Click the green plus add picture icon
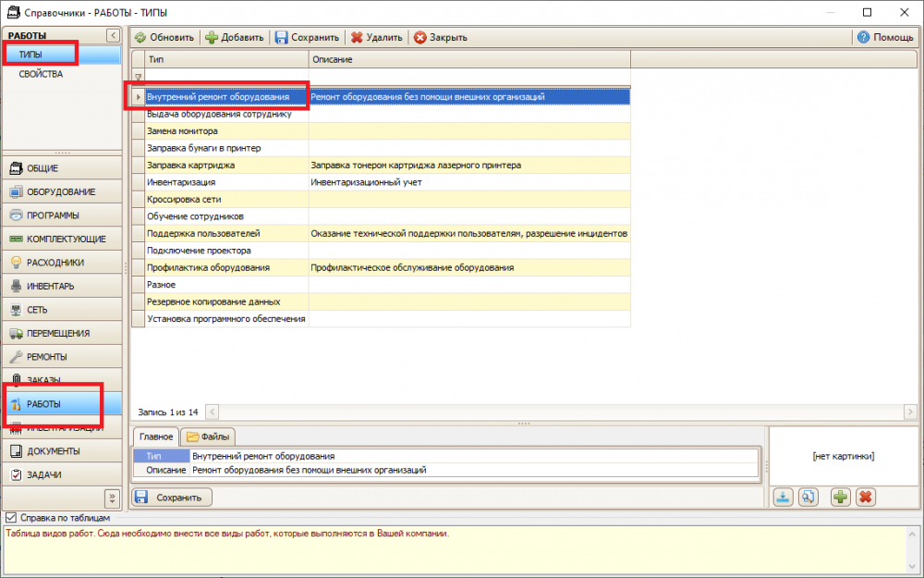This screenshot has width=924, height=578. [840, 498]
